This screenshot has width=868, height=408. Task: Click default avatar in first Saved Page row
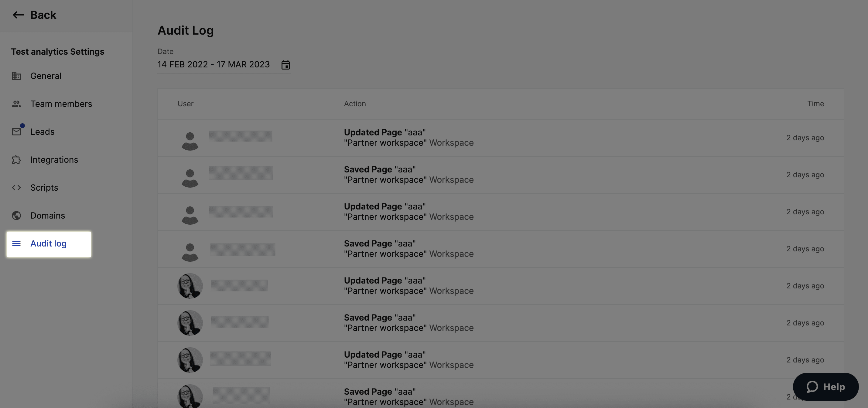click(x=190, y=178)
